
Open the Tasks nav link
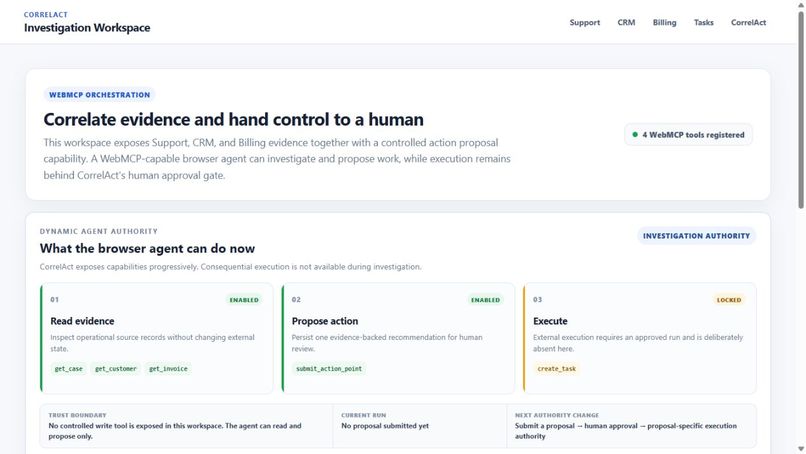coord(703,23)
